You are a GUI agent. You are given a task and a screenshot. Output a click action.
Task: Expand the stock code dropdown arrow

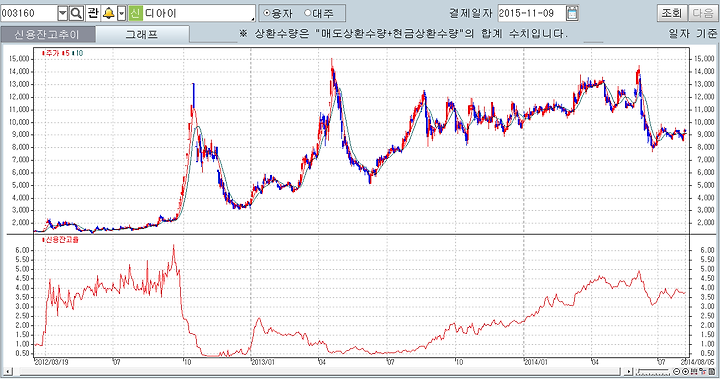pyautogui.click(x=63, y=13)
